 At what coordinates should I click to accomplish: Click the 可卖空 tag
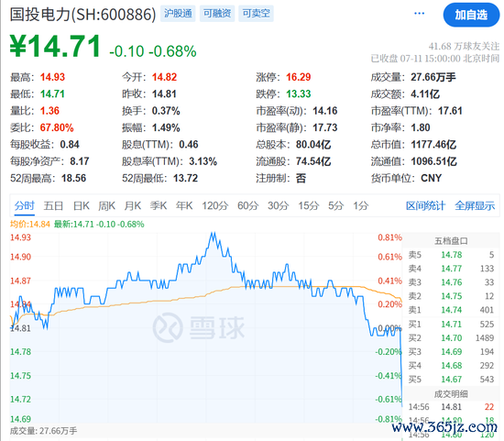(257, 14)
